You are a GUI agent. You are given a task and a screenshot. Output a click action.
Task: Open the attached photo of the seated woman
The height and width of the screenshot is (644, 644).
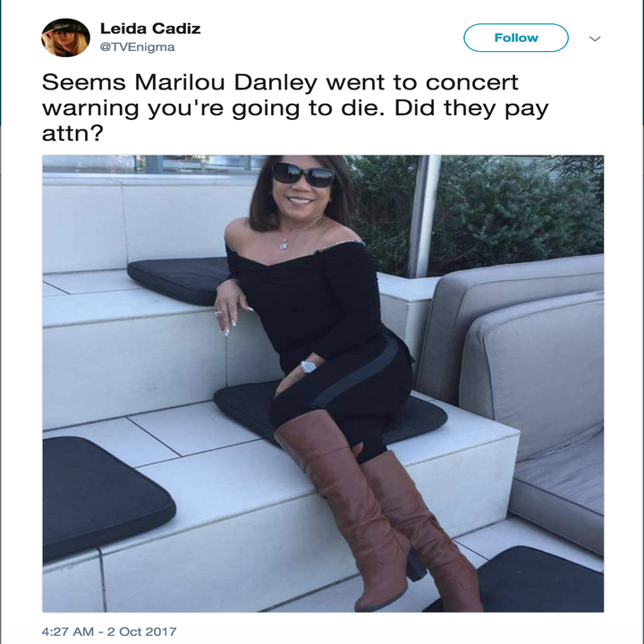[x=323, y=383]
